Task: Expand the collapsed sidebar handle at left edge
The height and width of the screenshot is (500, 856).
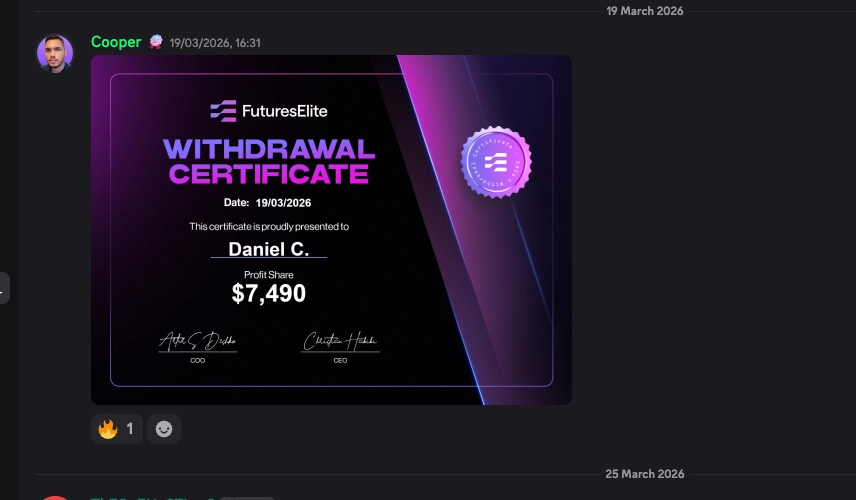Action: pyautogui.click(x=4, y=288)
